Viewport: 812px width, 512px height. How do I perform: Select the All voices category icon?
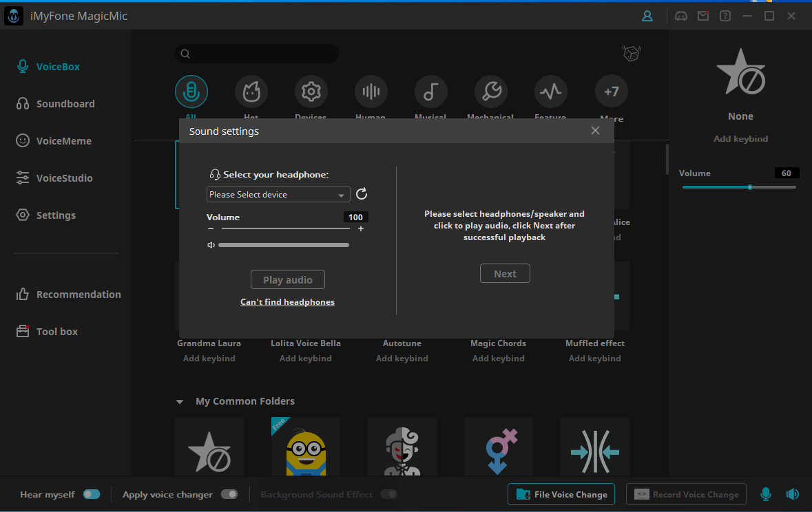pyautogui.click(x=191, y=92)
